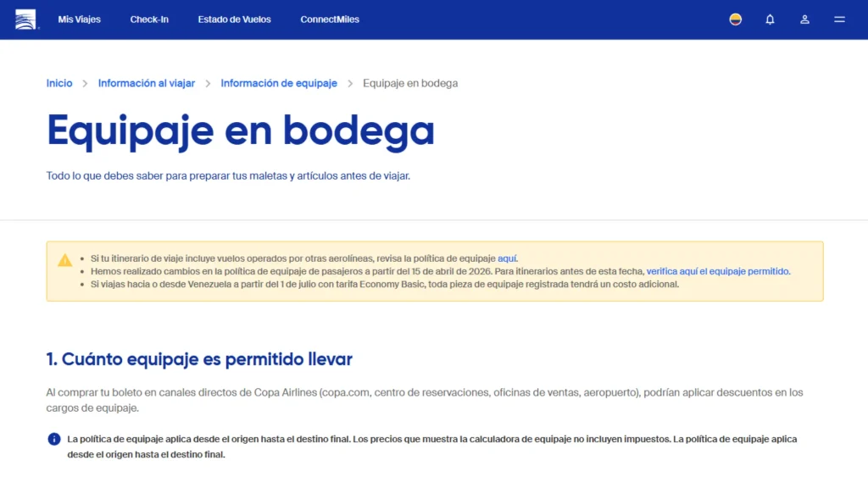Click the Copa Airlines logo
Screen dimensions: 868x488
[25, 19]
